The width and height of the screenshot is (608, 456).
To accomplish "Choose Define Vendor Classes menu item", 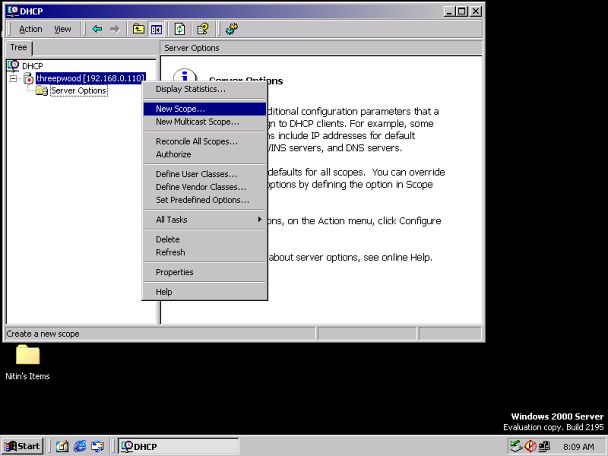I will (205, 187).
